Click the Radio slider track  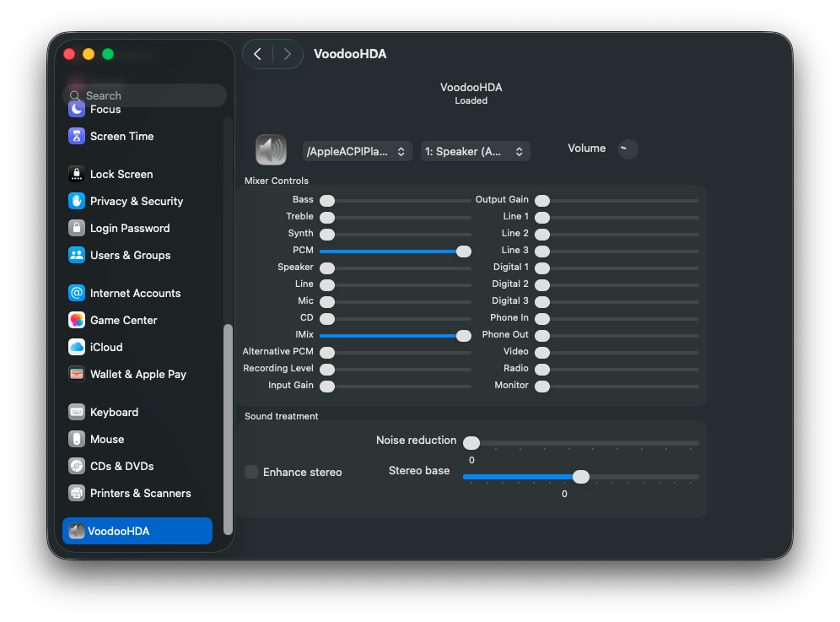click(x=617, y=370)
